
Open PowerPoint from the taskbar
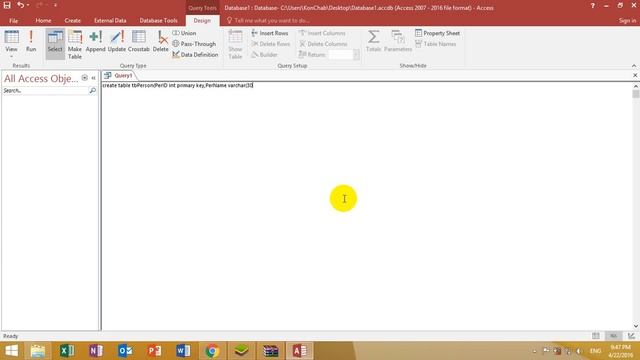pyautogui.click(x=154, y=351)
